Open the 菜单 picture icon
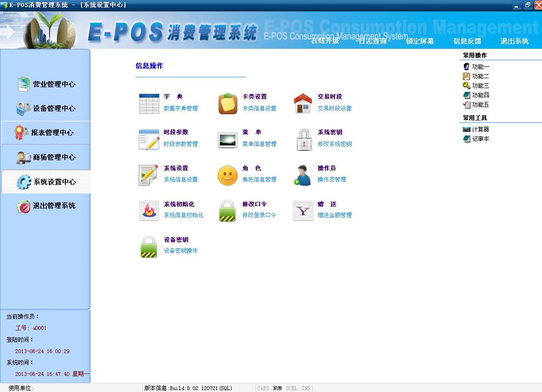This screenshot has height=392, width=542. coord(228,140)
